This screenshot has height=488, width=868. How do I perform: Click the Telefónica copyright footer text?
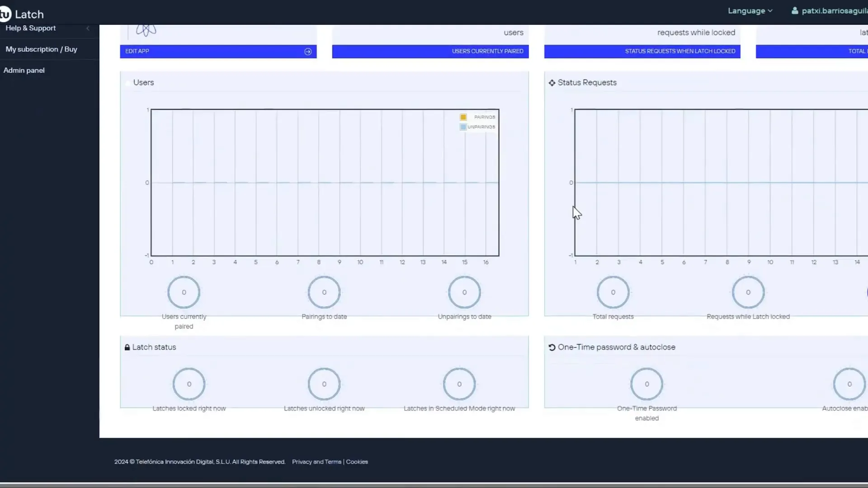tap(199, 462)
